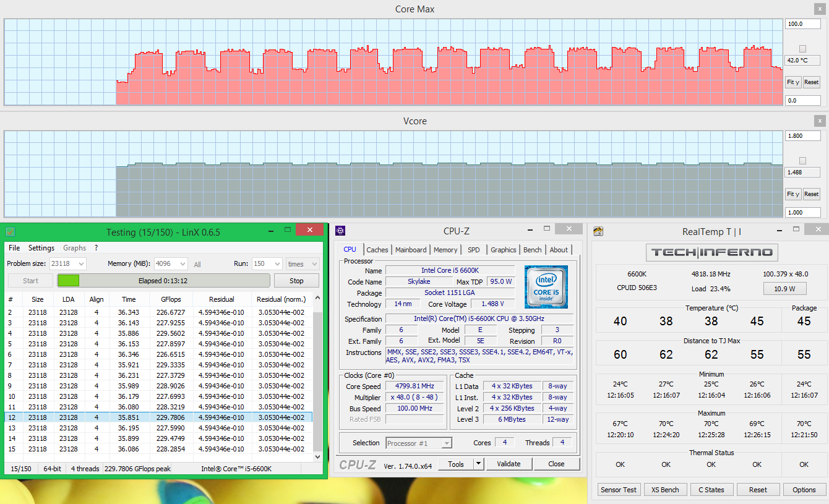Screen dimensions: 829x504
Task: Click Validate in CPU-Z
Action: click(x=509, y=464)
